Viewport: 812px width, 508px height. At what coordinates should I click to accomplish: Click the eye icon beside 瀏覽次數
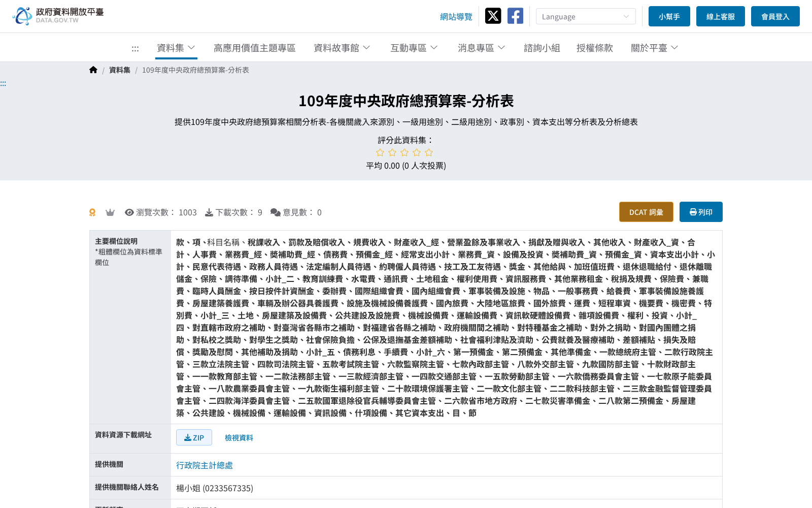129,212
